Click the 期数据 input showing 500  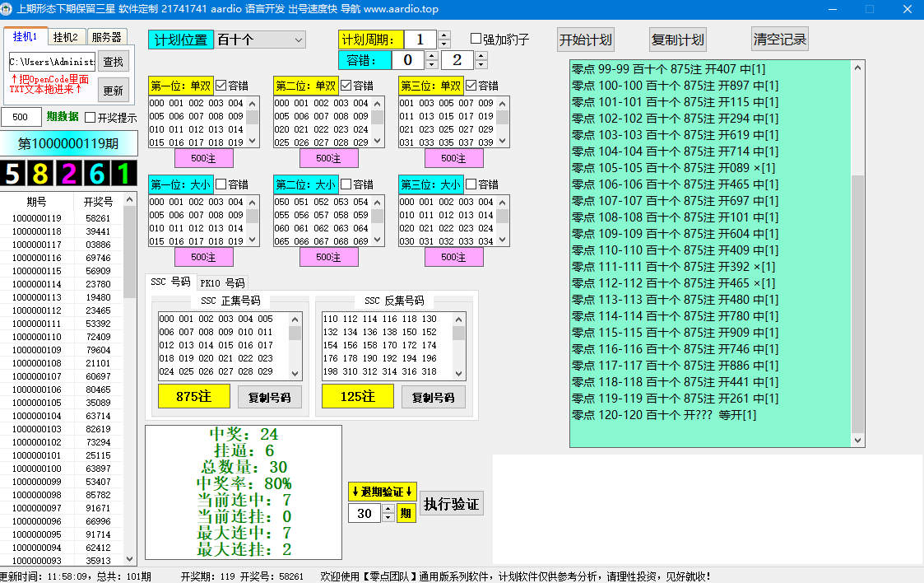coord(21,117)
